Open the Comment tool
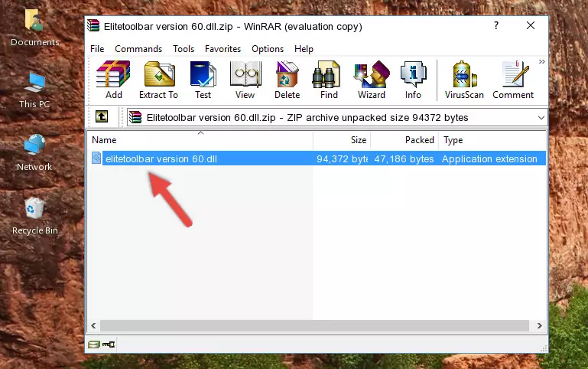Screen dimensions: 588x369 click(x=513, y=80)
